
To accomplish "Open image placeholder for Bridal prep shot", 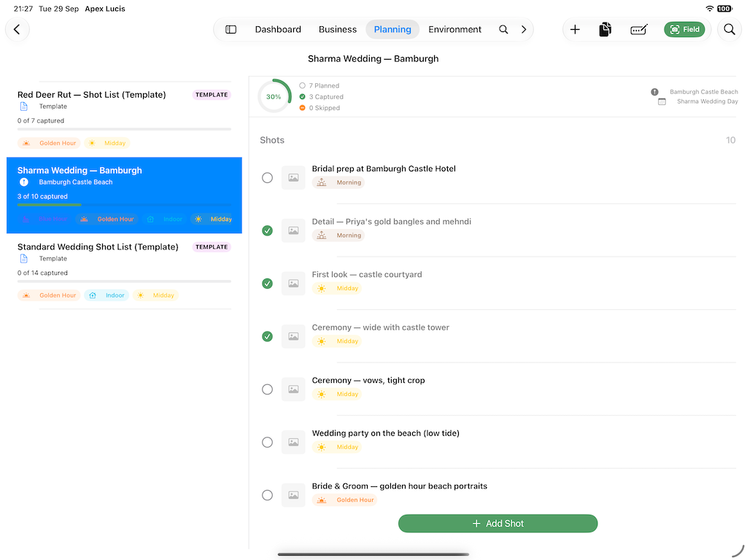I will click(x=293, y=178).
